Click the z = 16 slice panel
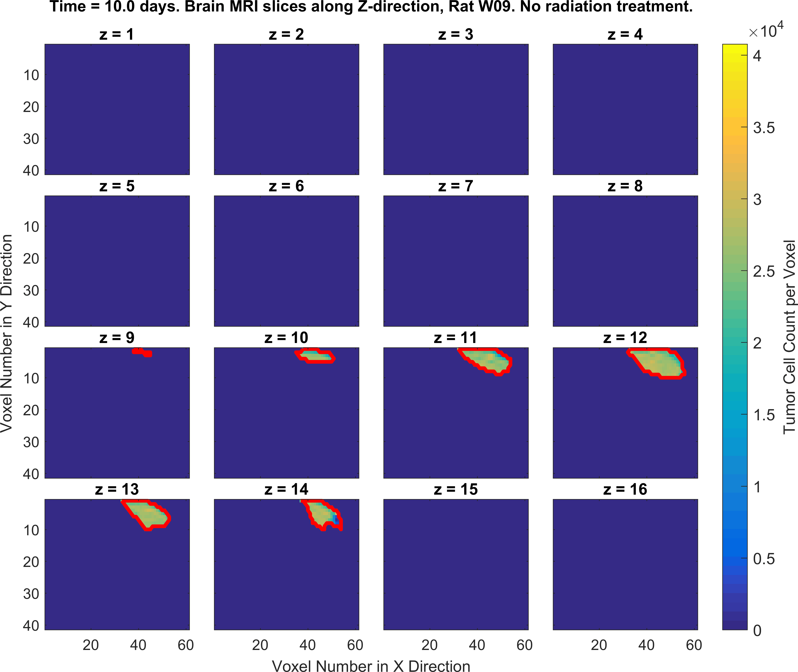 (x=625, y=565)
